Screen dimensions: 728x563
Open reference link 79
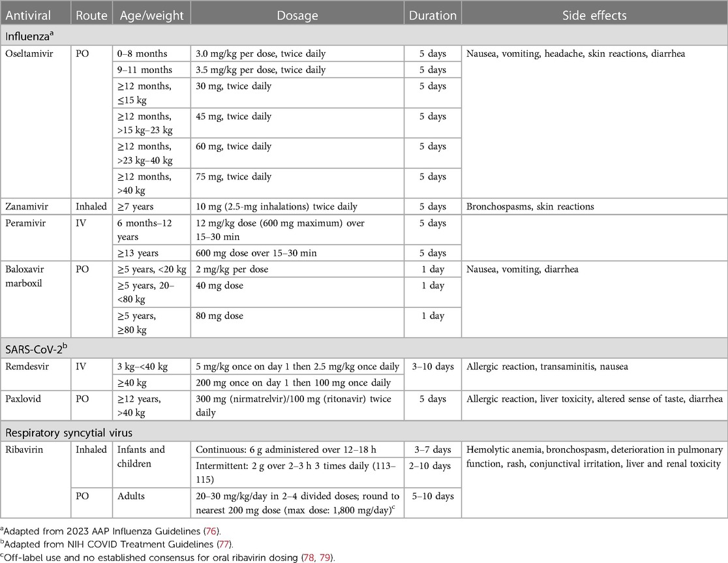click(x=325, y=557)
